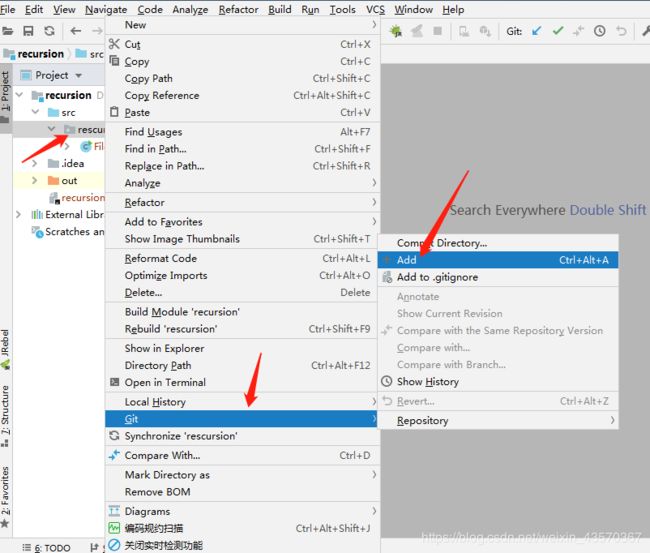Click the Forward navigation arrow
Screen dimensions: 650x553
(x=97, y=31)
